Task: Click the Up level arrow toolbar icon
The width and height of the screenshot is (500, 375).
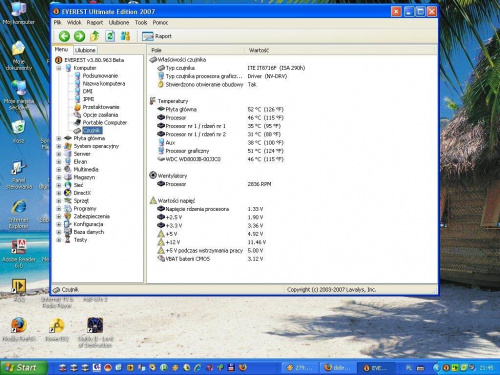Action: (95, 36)
